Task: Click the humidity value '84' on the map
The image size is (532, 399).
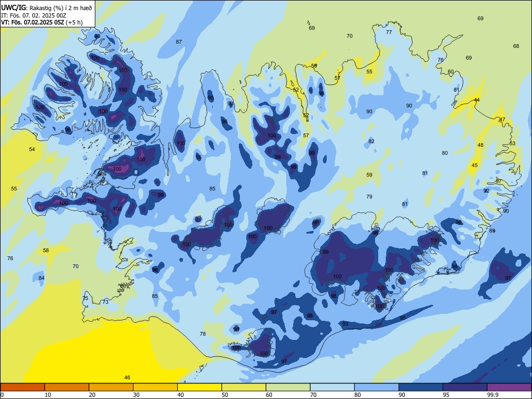Action: click(41, 278)
